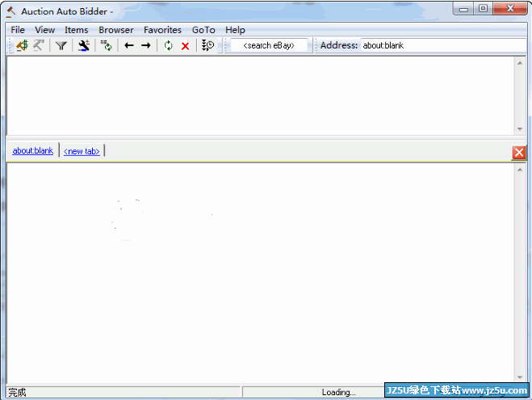Stop loading with the red X icon
The height and width of the screenshot is (400, 532).
185,46
